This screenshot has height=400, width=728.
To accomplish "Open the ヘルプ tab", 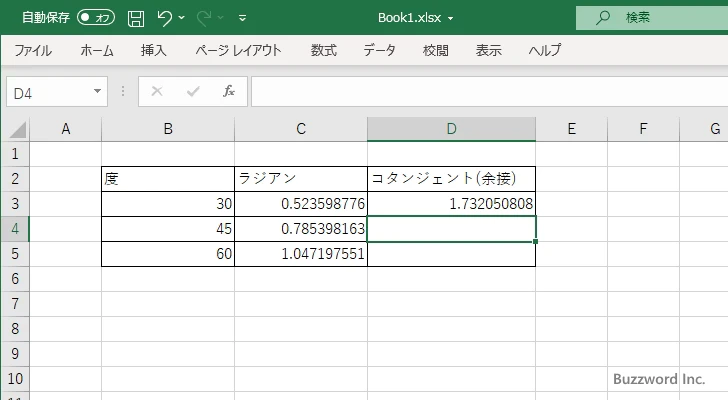I will tap(545, 50).
